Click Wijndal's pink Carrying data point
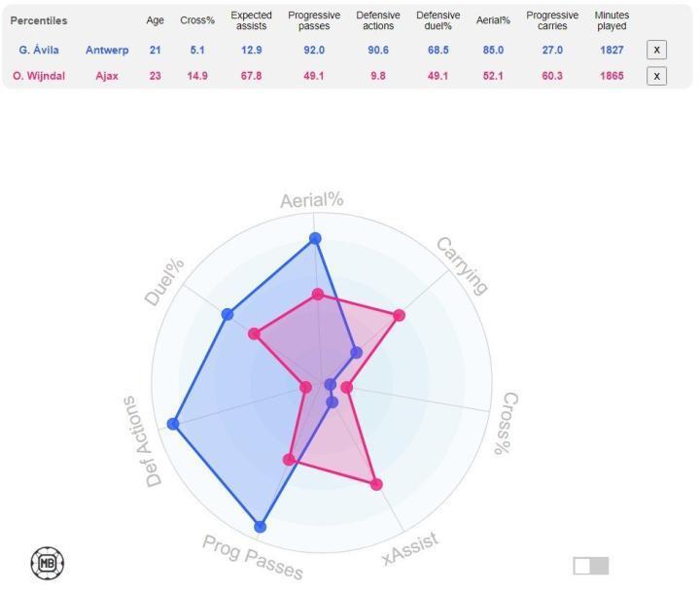The image size is (700, 592). pyautogui.click(x=399, y=315)
